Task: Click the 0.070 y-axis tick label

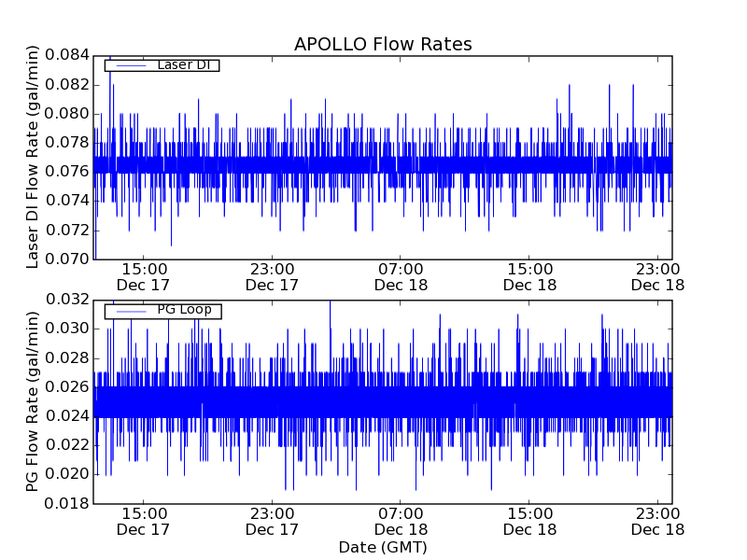Action: (67, 259)
